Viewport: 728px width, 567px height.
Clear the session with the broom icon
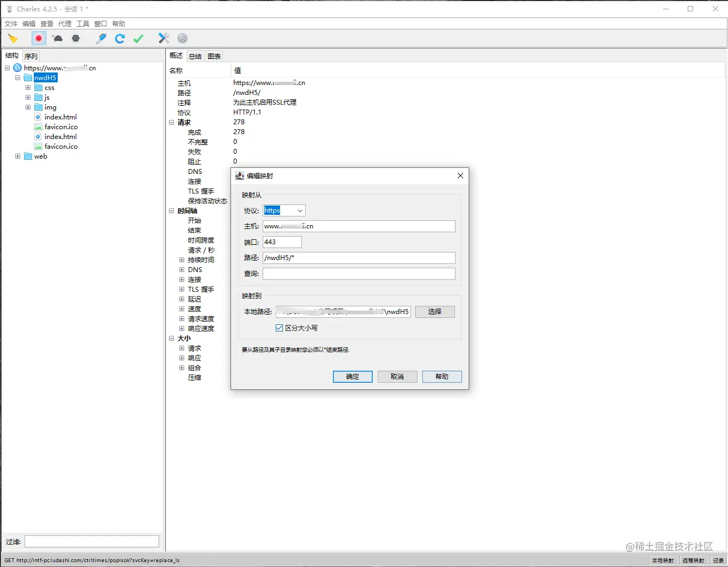(x=13, y=38)
